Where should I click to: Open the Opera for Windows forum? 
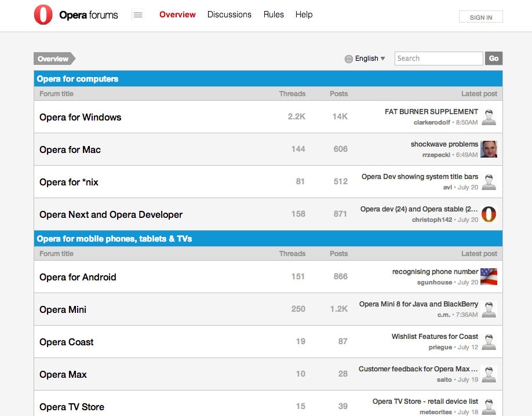(81, 117)
